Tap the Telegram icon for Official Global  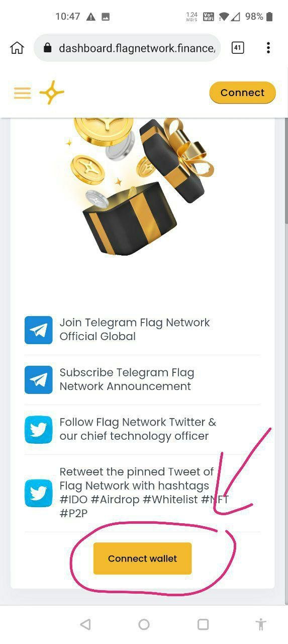click(x=39, y=330)
